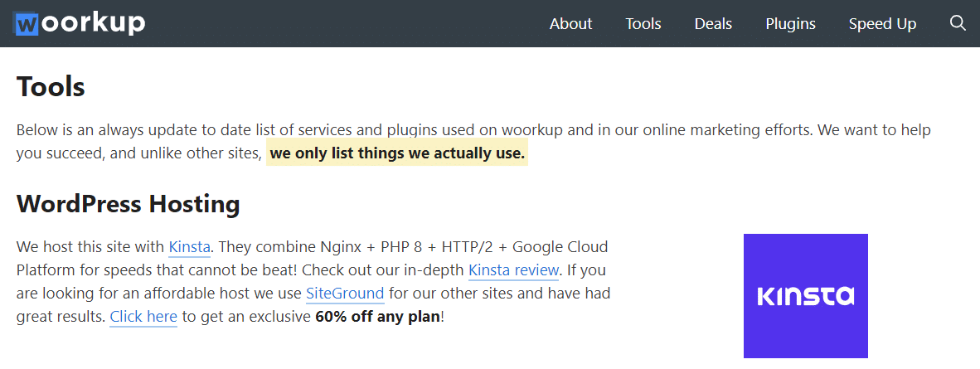Click Speed Up in the top navigation
This screenshot has height=369, width=980.
pyautogui.click(x=882, y=24)
